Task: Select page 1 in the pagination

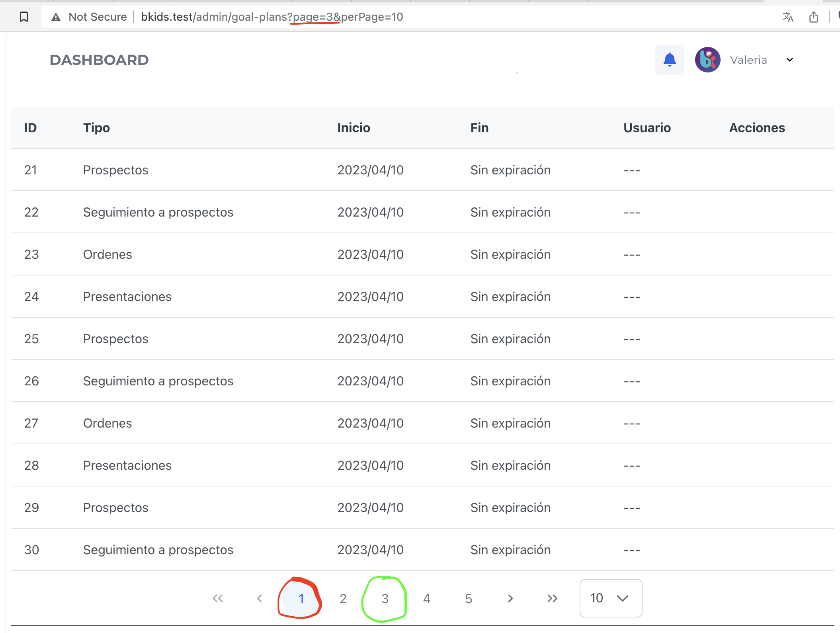Action: (x=301, y=598)
